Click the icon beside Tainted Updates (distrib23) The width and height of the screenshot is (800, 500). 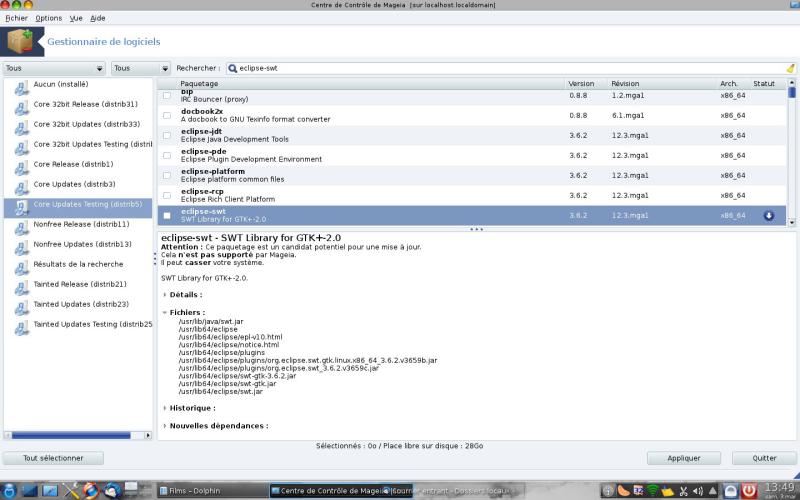pos(21,308)
